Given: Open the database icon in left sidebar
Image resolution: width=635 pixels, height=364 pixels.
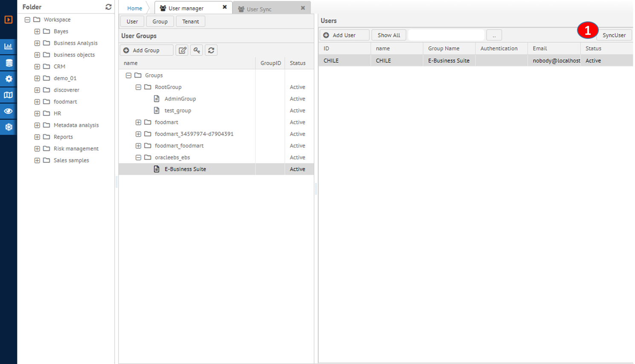Looking at the screenshot, I should click(x=8, y=63).
